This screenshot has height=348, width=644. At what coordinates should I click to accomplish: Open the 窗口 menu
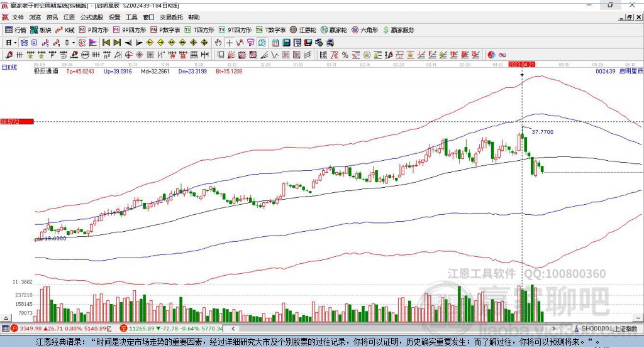click(148, 17)
